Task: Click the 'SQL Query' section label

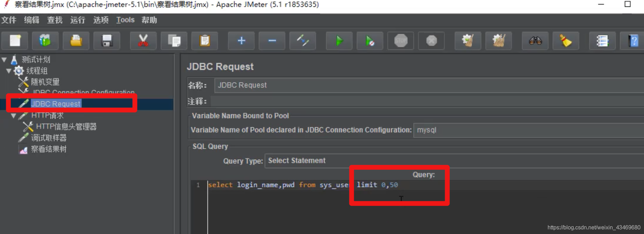Action: 210,146
